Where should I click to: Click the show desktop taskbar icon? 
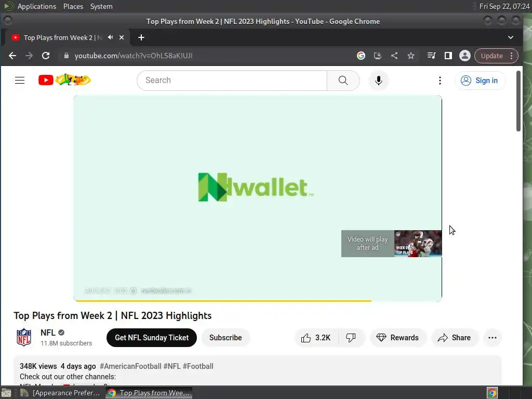(6, 393)
